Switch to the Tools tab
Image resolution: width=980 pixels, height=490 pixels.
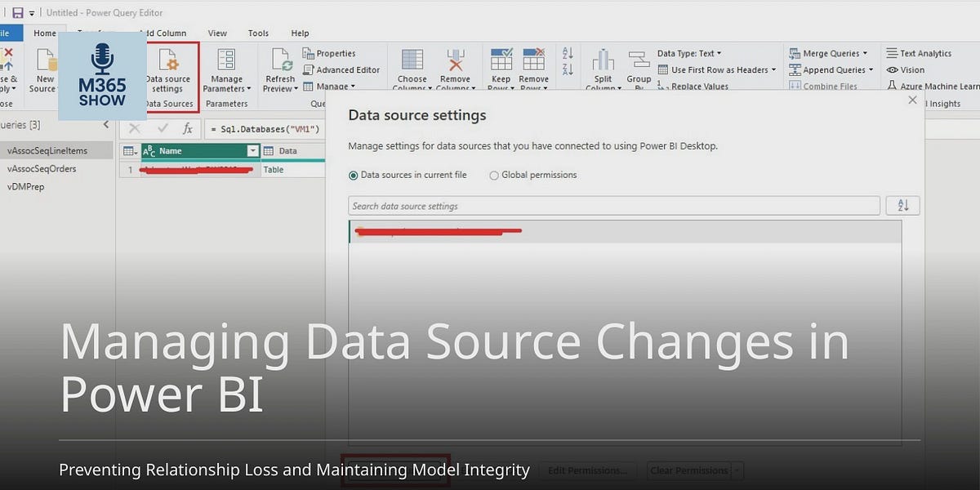tap(258, 33)
